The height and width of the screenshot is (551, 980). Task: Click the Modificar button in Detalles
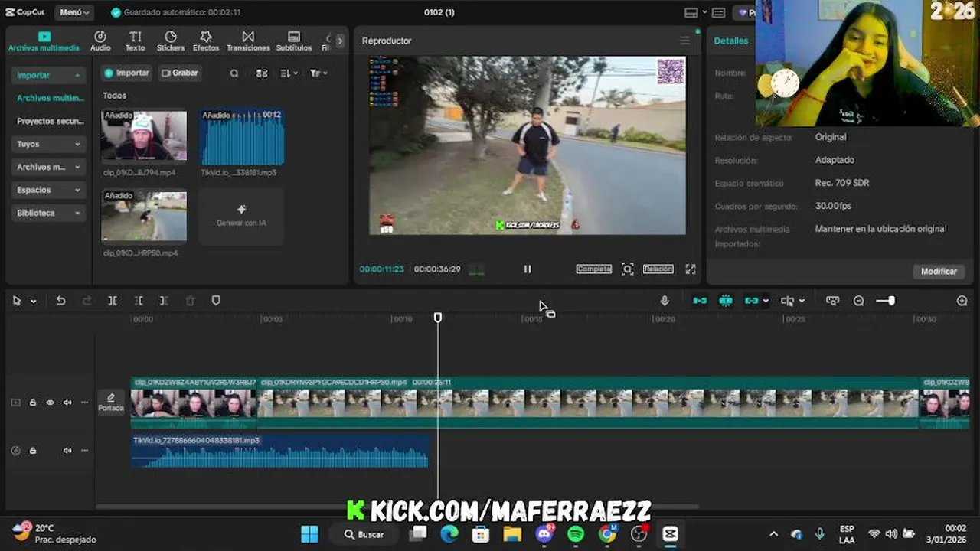(x=939, y=272)
